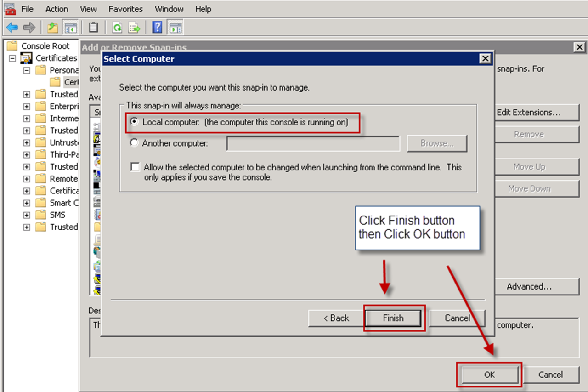Expand the Remote folder node

27,179
